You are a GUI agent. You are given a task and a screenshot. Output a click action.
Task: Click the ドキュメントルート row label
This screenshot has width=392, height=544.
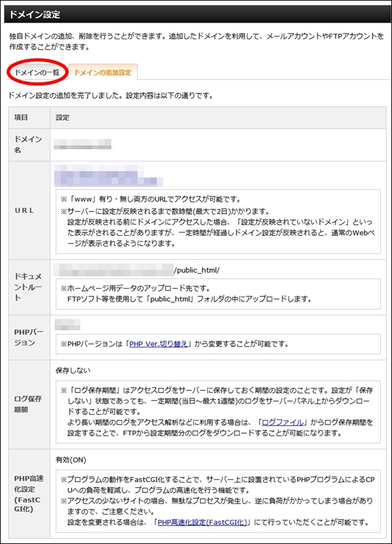point(28,287)
